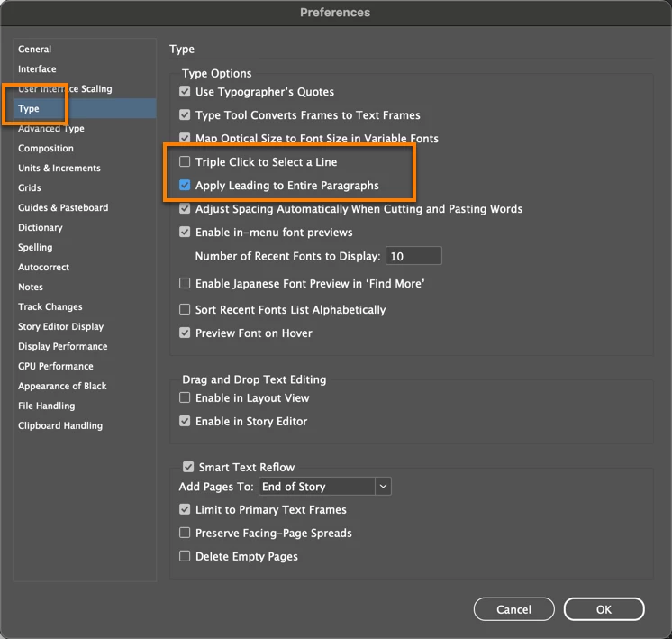672x639 pixels.
Task: Toggle Map Optical Size to Font Size checkbox
Action: pyautogui.click(x=185, y=138)
